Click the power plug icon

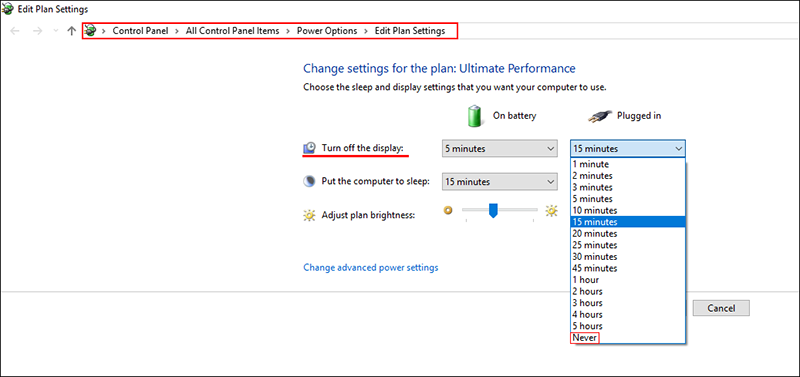599,116
